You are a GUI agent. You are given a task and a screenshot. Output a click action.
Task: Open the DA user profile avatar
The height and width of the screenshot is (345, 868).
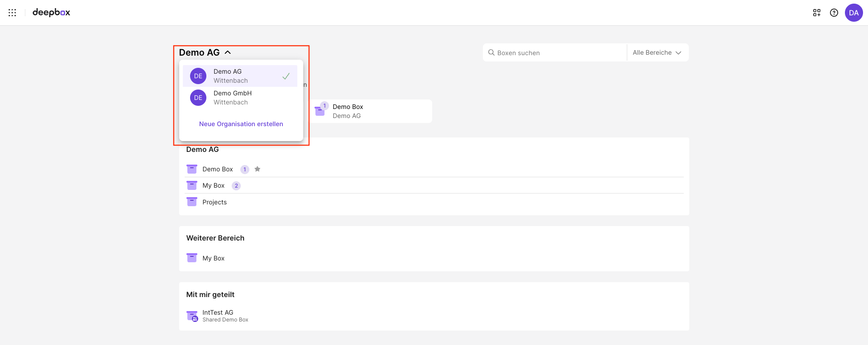pyautogui.click(x=854, y=13)
